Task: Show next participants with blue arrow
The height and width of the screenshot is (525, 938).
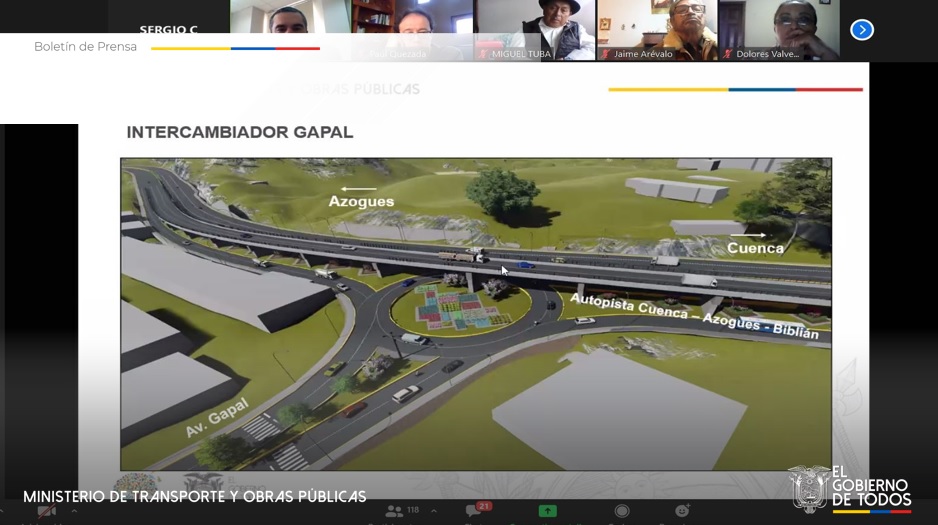Action: 862,30
